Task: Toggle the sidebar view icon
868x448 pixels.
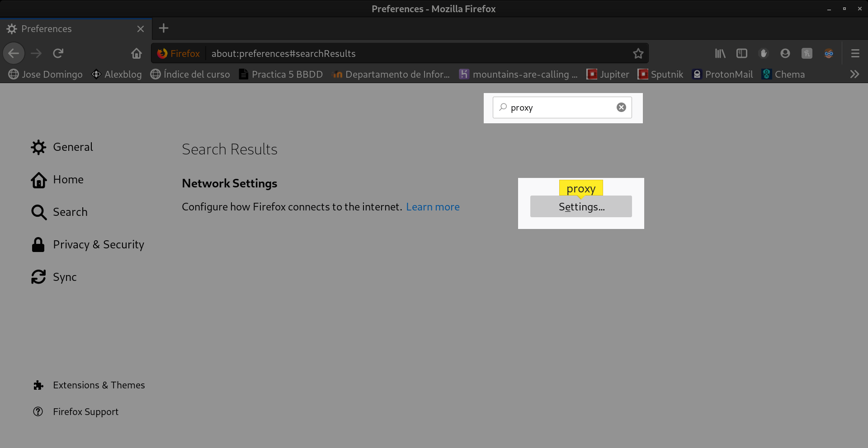Action: click(x=742, y=54)
